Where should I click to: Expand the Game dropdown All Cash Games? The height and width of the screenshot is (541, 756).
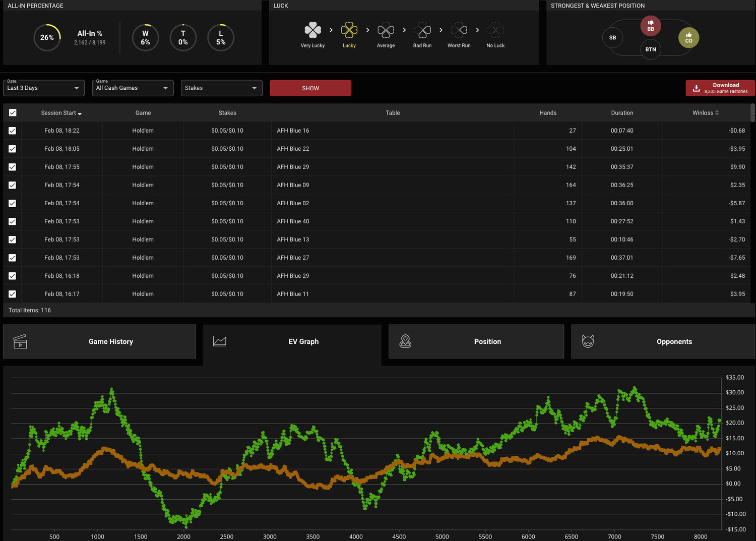[133, 88]
